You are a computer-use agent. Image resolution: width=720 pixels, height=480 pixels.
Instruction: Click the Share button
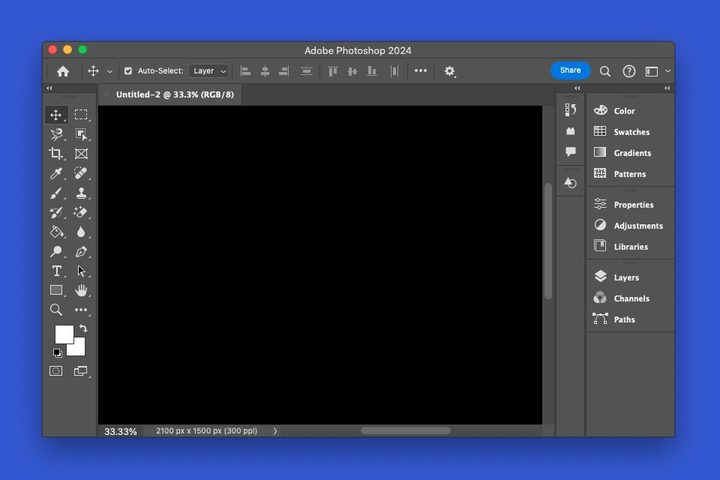tap(570, 70)
